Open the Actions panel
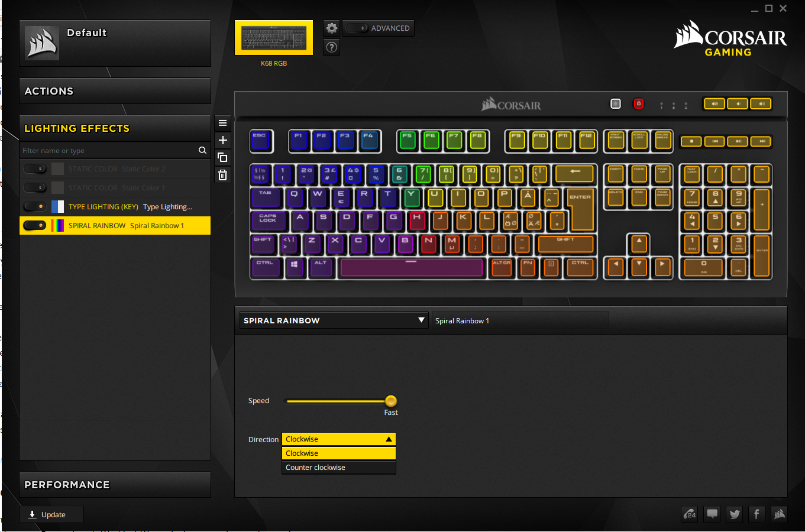The height and width of the screenshot is (532, 805). 115,91
